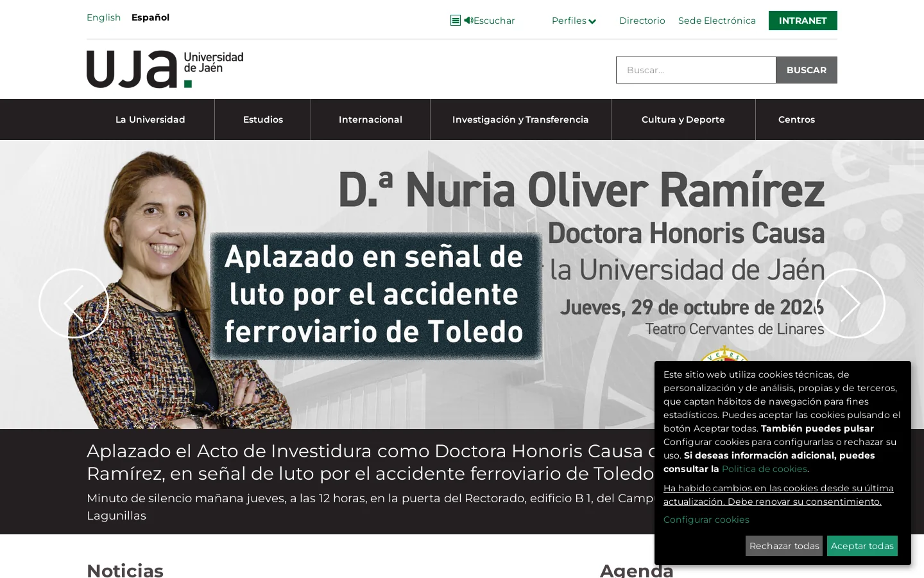The width and height of the screenshot is (924, 578).
Task: Open the Política de cookies link
Action: (x=764, y=469)
